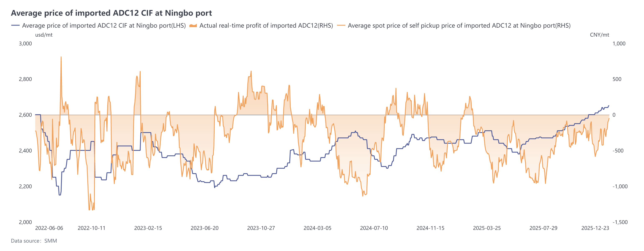Click the -1,500 label on the right axis
Viewport: 644px width, 251px height.
coord(620,222)
